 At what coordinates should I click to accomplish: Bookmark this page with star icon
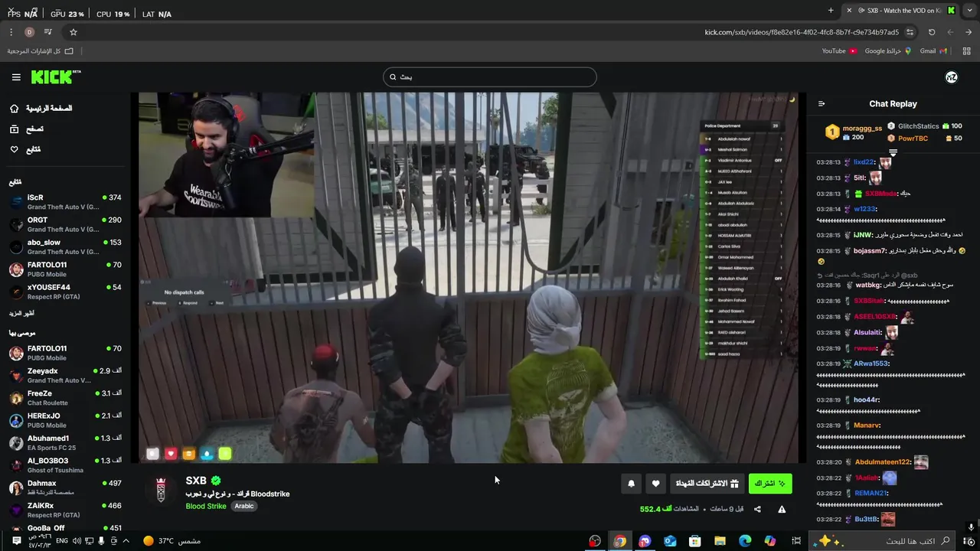pos(73,32)
